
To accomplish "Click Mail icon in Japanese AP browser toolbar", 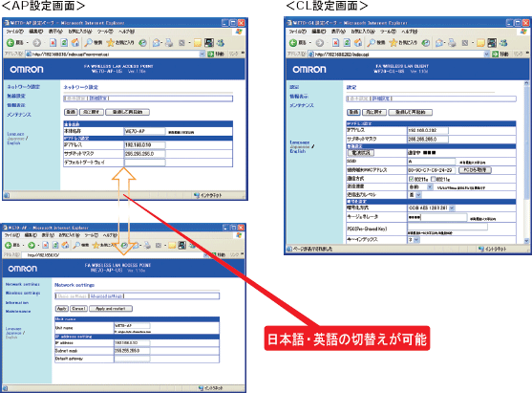I will (x=157, y=42).
